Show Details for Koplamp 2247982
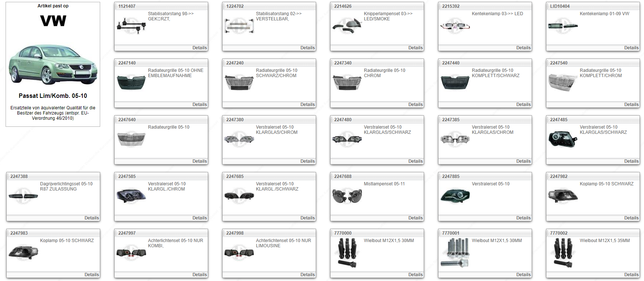Image resolution: width=644 pixels, height=281 pixels. click(x=631, y=218)
